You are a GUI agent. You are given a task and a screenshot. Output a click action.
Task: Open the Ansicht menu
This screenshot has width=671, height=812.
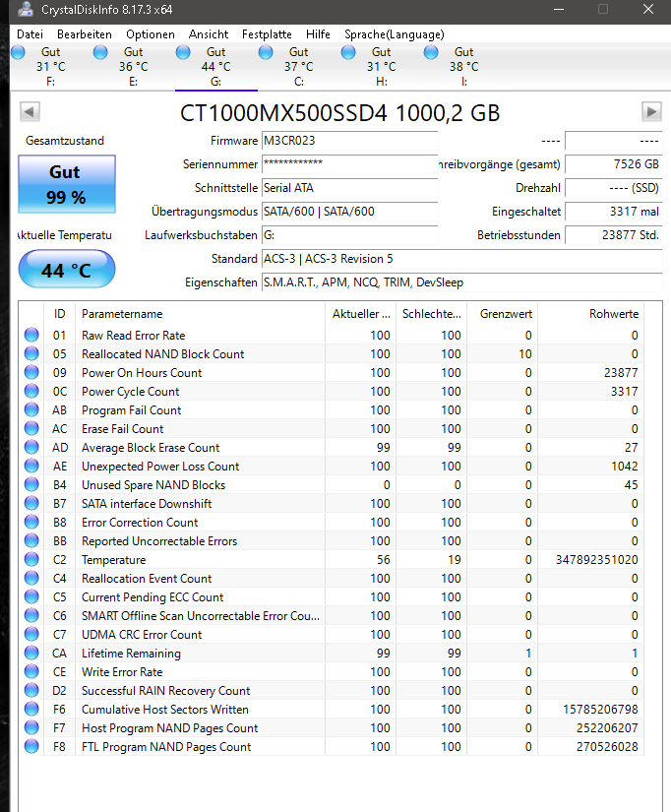pos(209,34)
